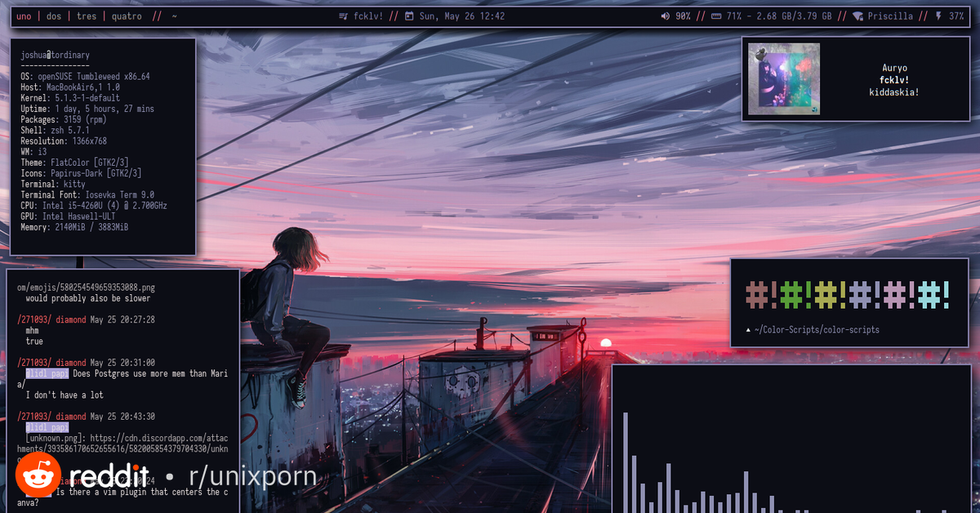Click the Wi-Fi icon beside Priscilla
The width and height of the screenshot is (980, 513).
pyautogui.click(x=857, y=16)
